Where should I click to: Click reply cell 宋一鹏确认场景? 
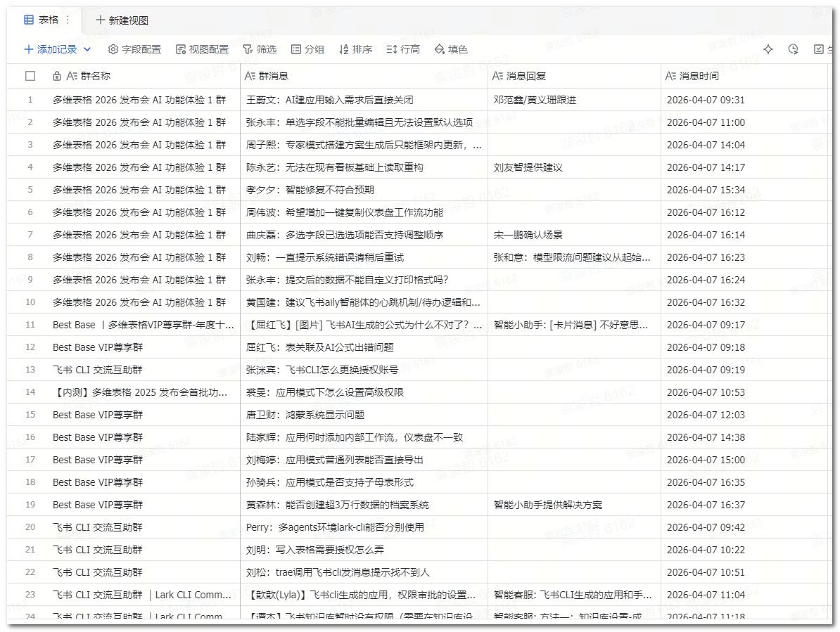tap(574, 234)
